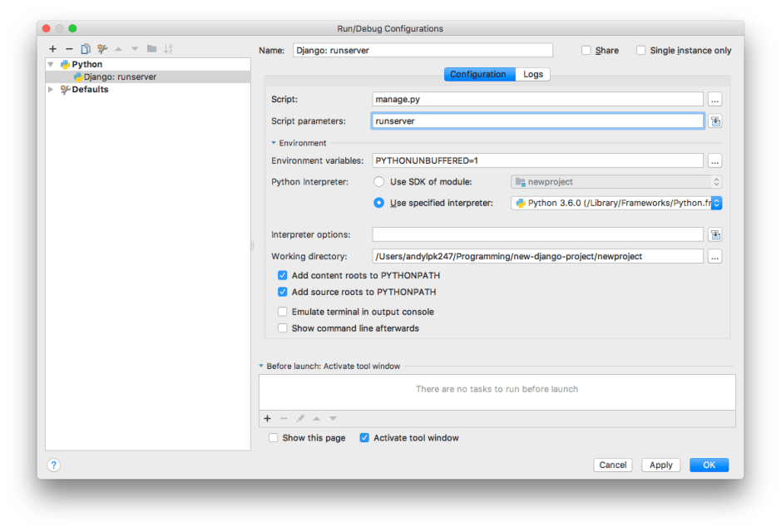Click the edit defaults wrench icon
This screenshot has height=532, width=781.
tap(102, 49)
